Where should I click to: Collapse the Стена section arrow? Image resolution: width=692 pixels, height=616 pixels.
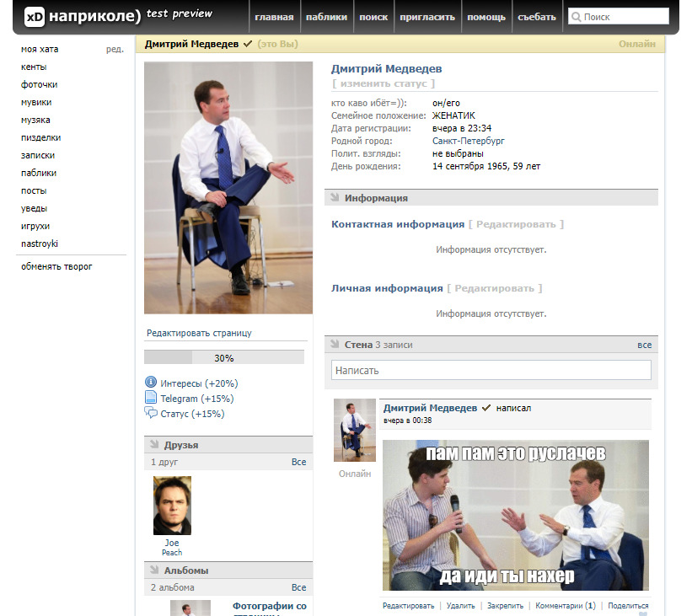(x=335, y=345)
